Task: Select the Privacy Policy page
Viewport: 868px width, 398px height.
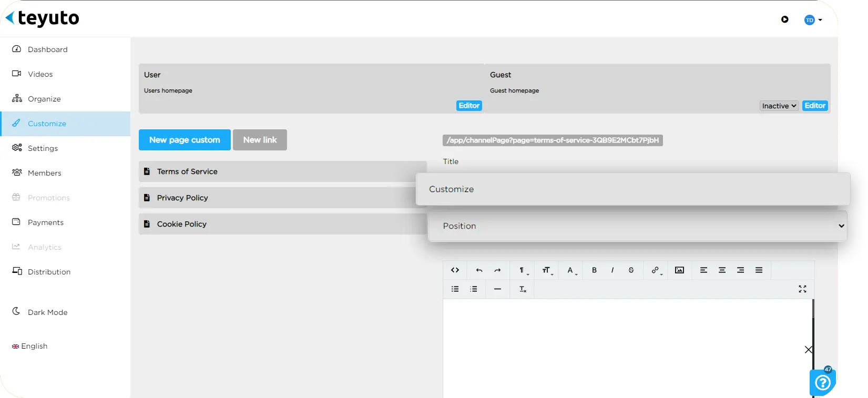Action: pyautogui.click(x=282, y=198)
